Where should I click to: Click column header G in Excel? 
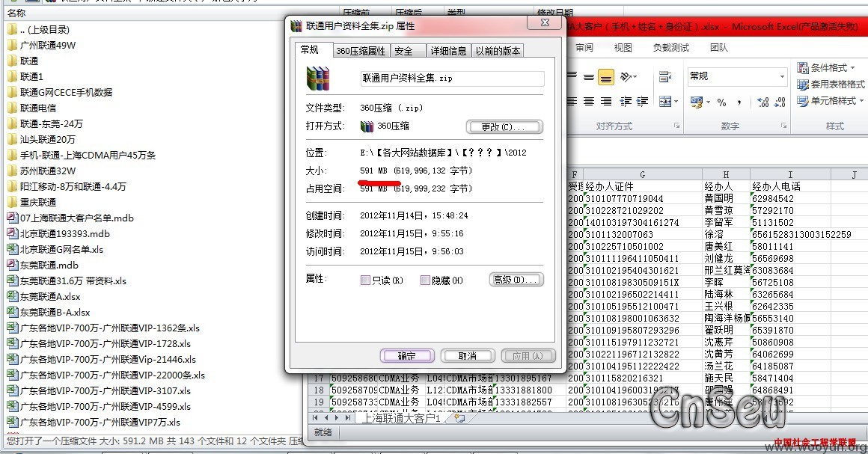point(642,174)
